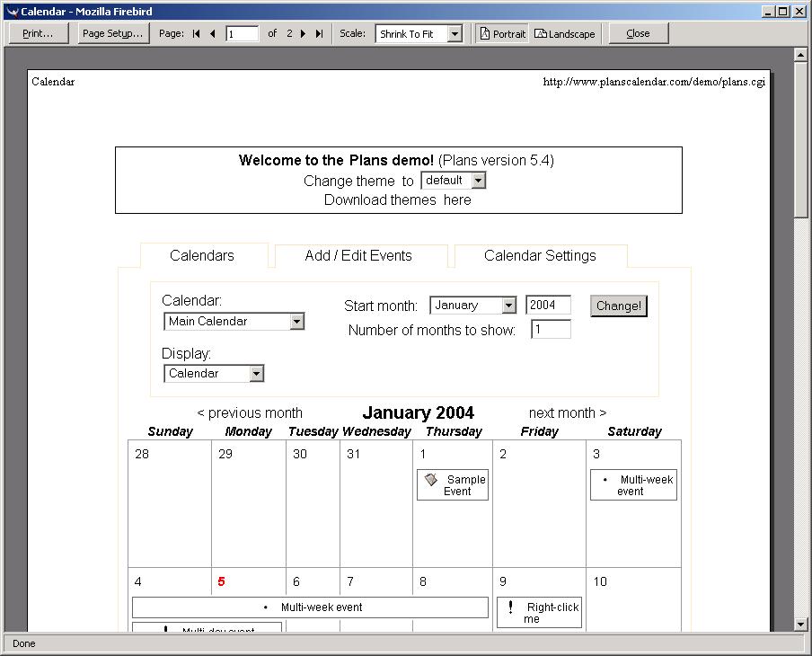This screenshot has width=812, height=656.
Task: Click the planscalendar.com URL in page header
Action: point(654,82)
